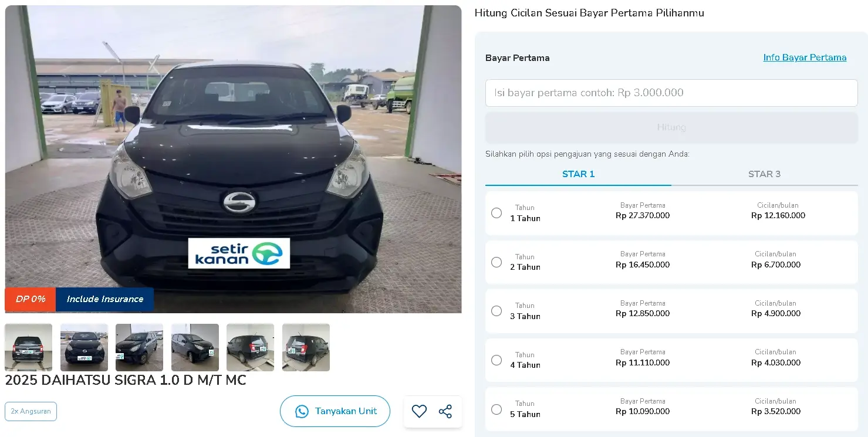View the last thumbnail in the gallery

(306, 347)
